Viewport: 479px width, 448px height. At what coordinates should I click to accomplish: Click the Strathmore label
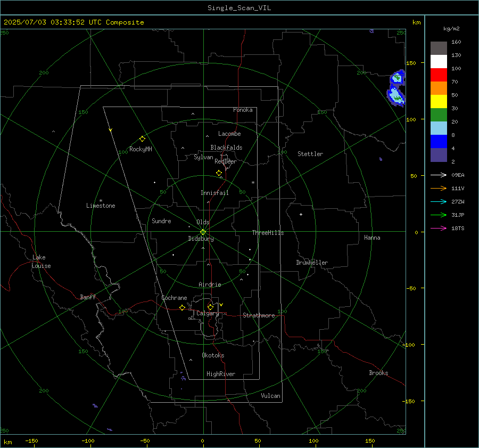tap(259, 315)
